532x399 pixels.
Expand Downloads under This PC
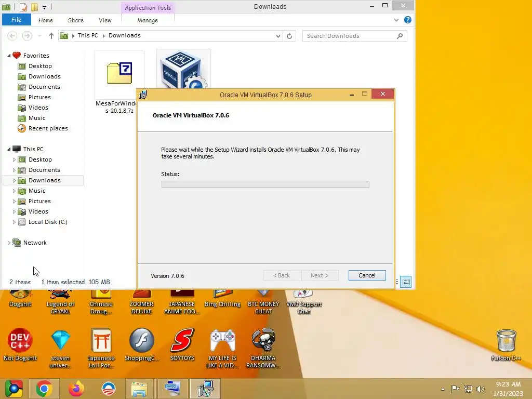14,180
